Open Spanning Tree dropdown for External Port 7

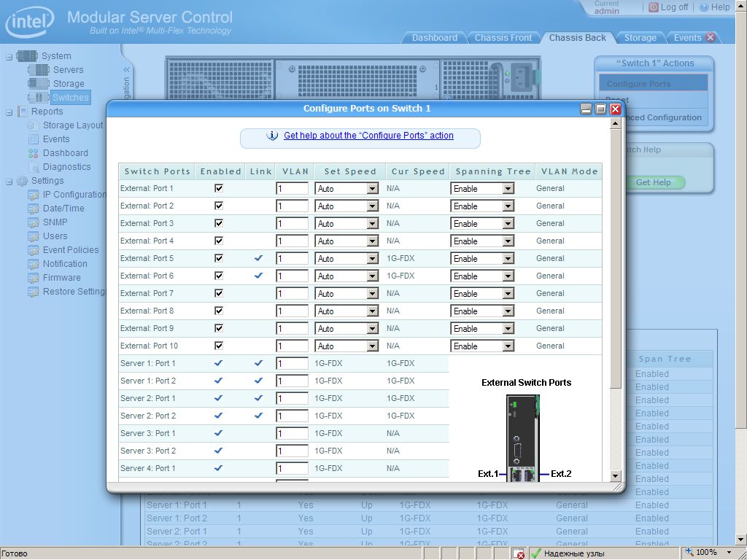[x=508, y=294]
